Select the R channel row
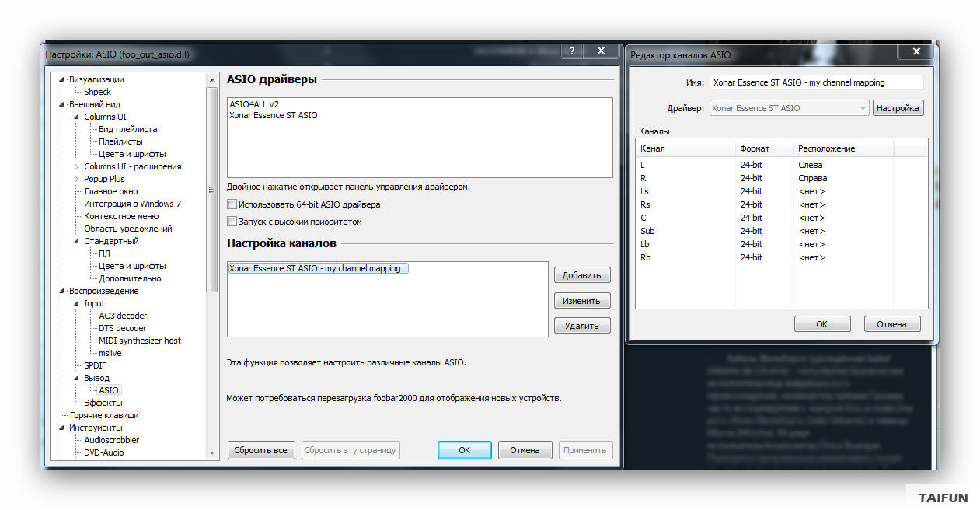 (781, 178)
